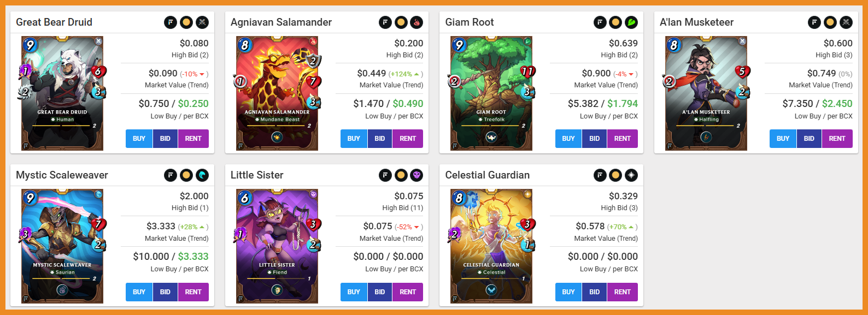Click the earth leaf icon on Giam Root
This screenshot has width=868, height=315.
coord(631,22)
